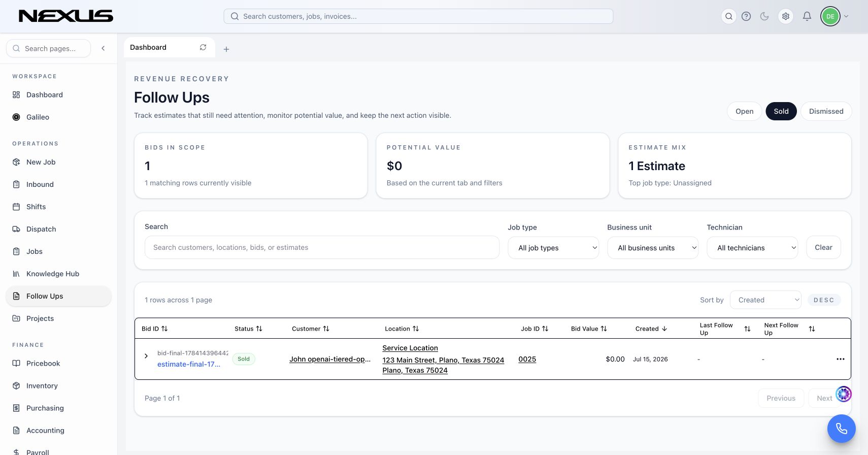Open Job ID 0025 link
Viewport: 868px width, 455px height.
click(x=527, y=359)
